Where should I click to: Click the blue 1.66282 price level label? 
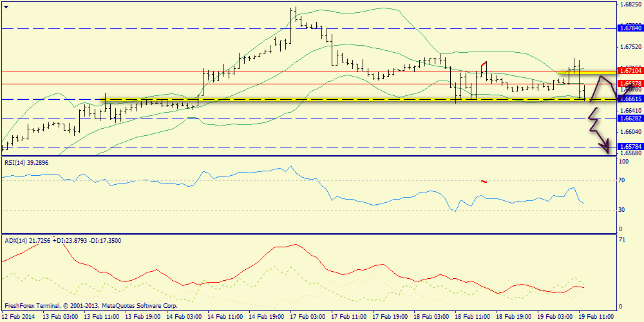(x=630, y=118)
